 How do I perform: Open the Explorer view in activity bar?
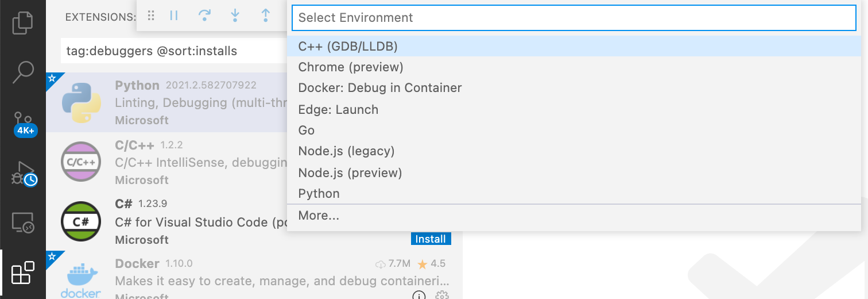[x=22, y=22]
